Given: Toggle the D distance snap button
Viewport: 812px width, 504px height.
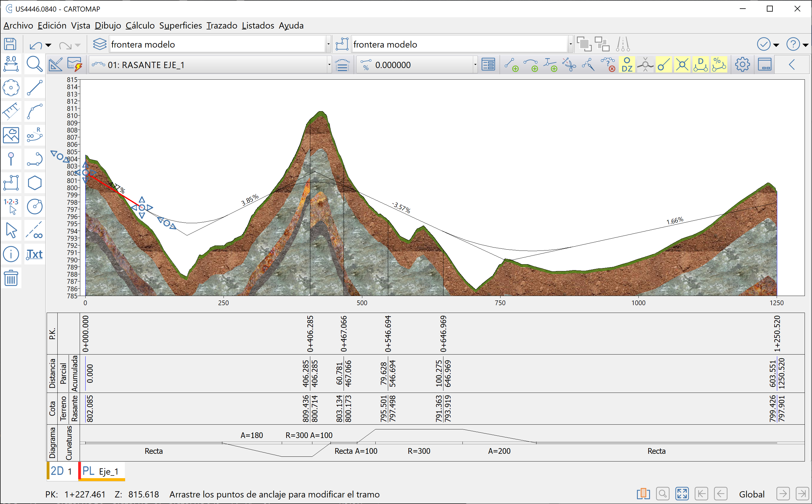Looking at the screenshot, I should pos(701,64).
